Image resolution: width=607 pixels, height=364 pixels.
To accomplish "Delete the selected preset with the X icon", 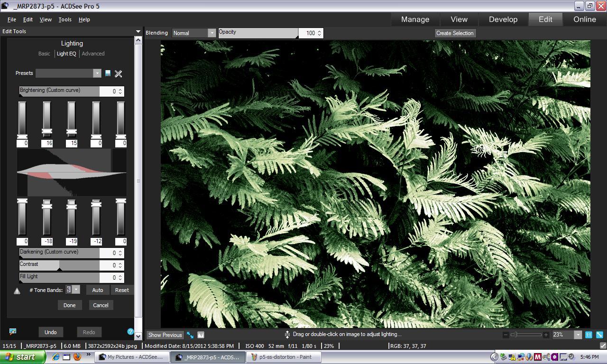I will [119, 73].
